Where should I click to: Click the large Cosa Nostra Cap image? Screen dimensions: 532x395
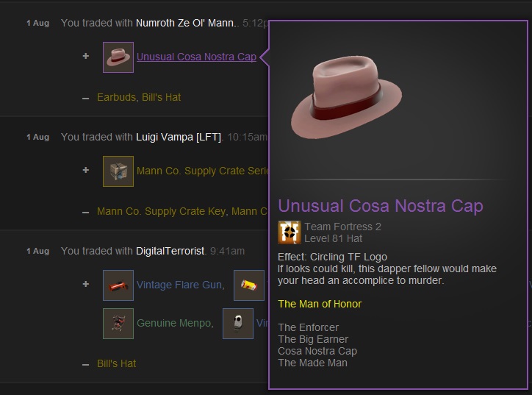click(x=346, y=98)
